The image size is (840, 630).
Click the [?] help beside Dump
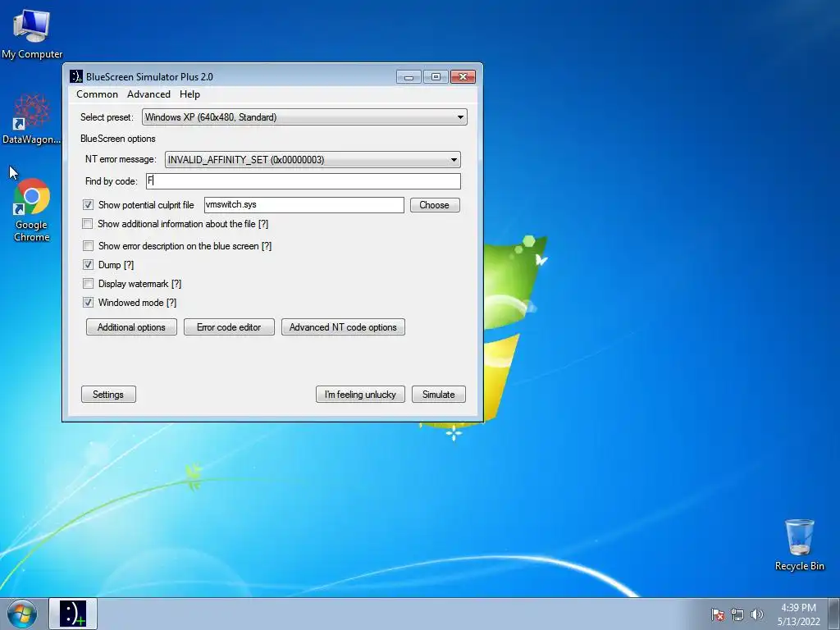tap(129, 265)
